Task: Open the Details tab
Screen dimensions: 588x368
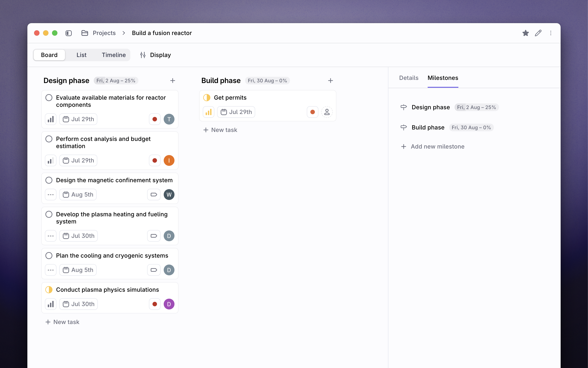Action: [x=409, y=78]
